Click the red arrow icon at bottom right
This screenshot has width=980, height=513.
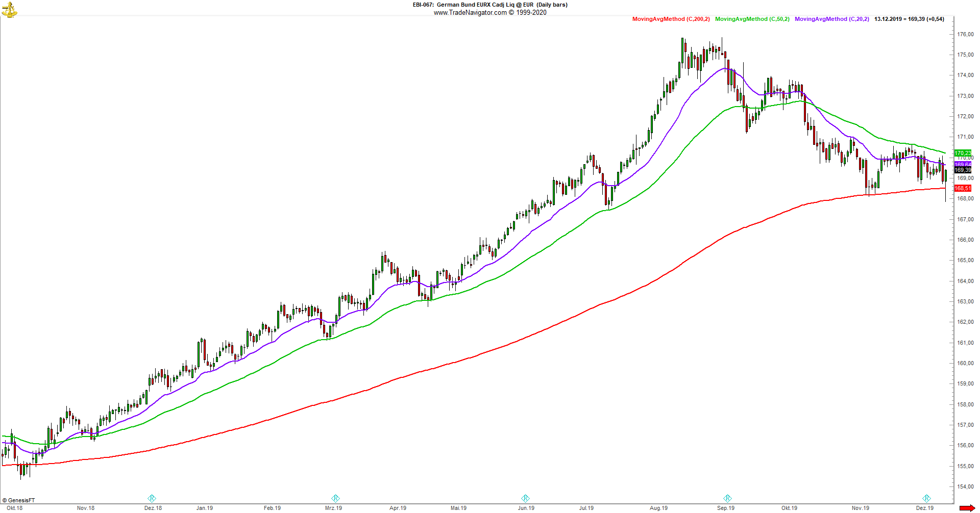pos(967,508)
